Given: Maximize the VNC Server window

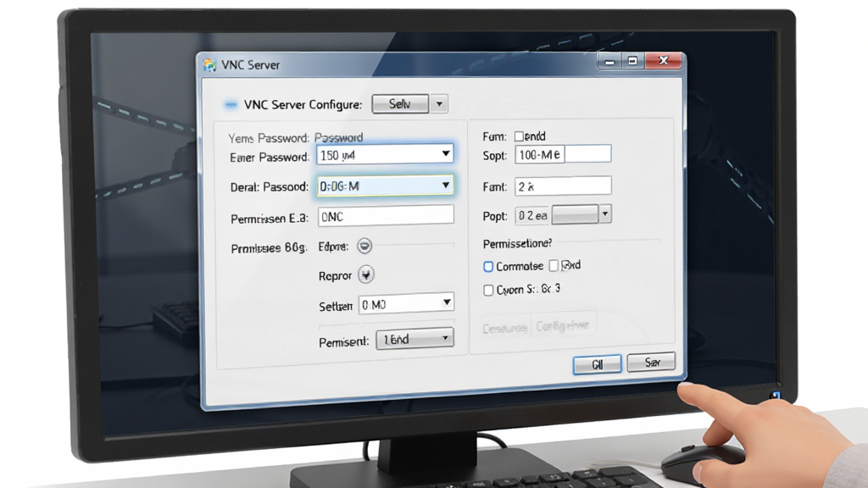Looking at the screenshot, I should (x=632, y=61).
